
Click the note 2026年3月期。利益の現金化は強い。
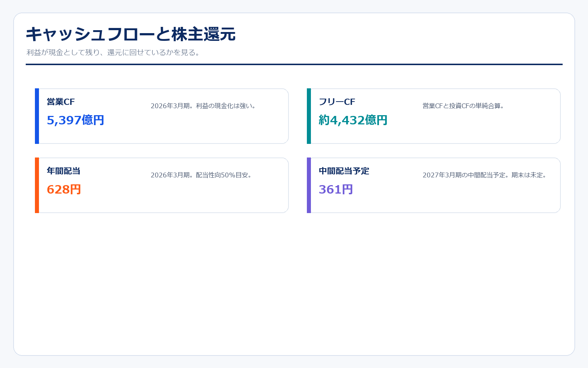(204, 106)
